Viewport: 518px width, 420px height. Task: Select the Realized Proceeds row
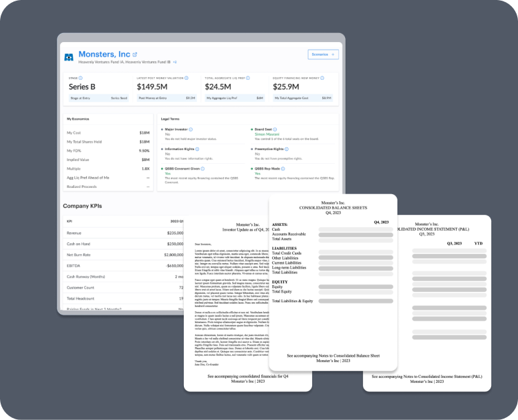click(x=108, y=187)
